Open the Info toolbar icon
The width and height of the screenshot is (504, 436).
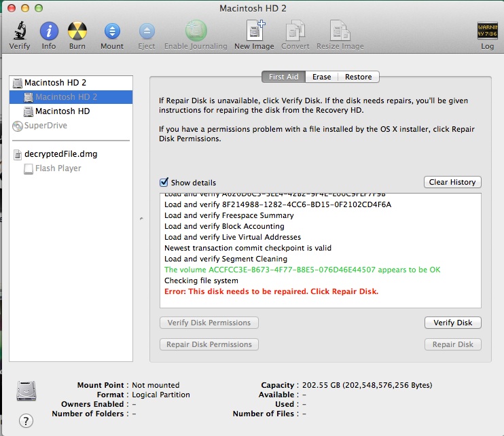49,31
